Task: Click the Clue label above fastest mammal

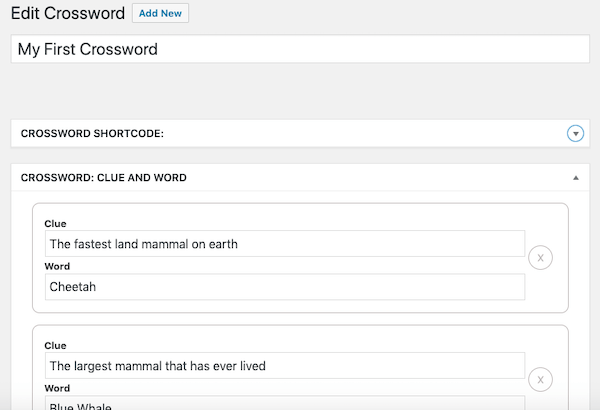Action: 56,223
